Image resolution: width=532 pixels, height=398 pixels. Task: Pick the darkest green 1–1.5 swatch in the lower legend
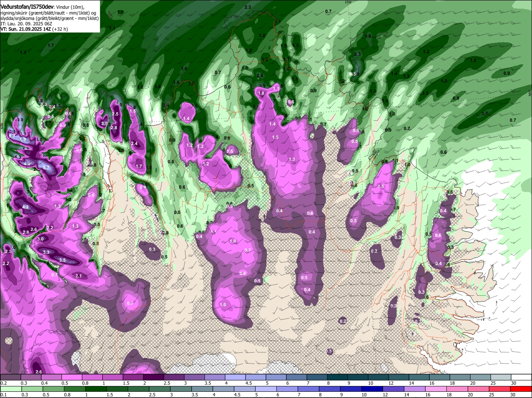coord(97,389)
